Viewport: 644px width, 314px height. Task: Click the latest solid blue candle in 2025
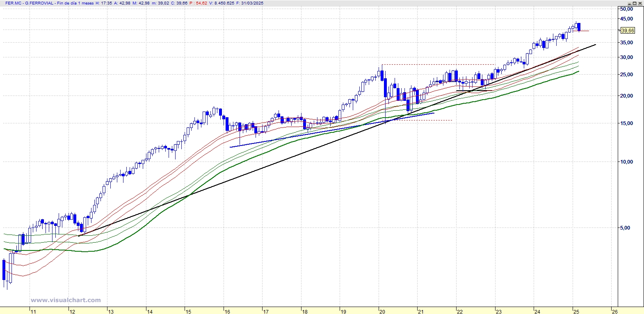pos(579,27)
